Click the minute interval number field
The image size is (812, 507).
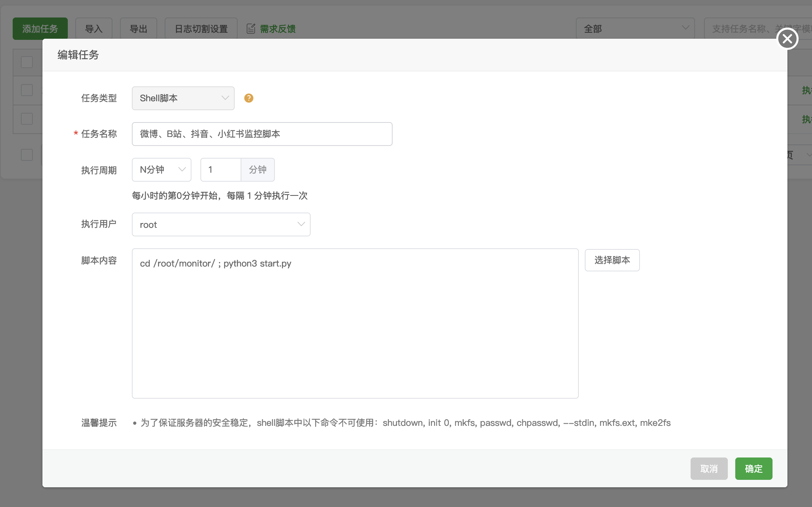tap(221, 170)
